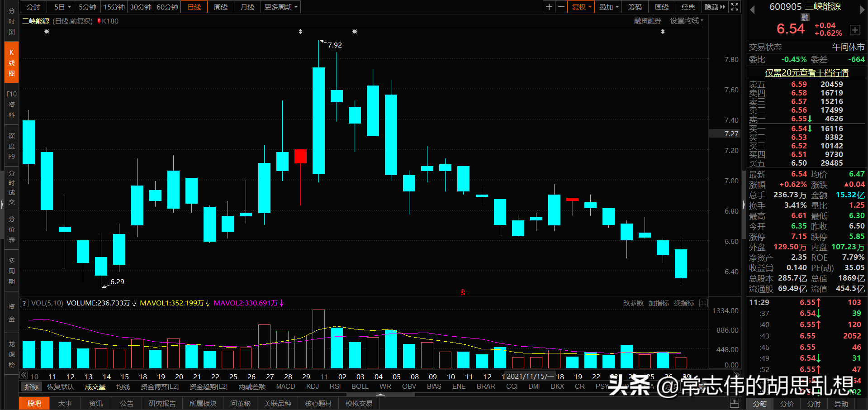This screenshot has width=868, height=410.
Task: Click 改参数 to change indicator parameters
Action: coord(633,303)
